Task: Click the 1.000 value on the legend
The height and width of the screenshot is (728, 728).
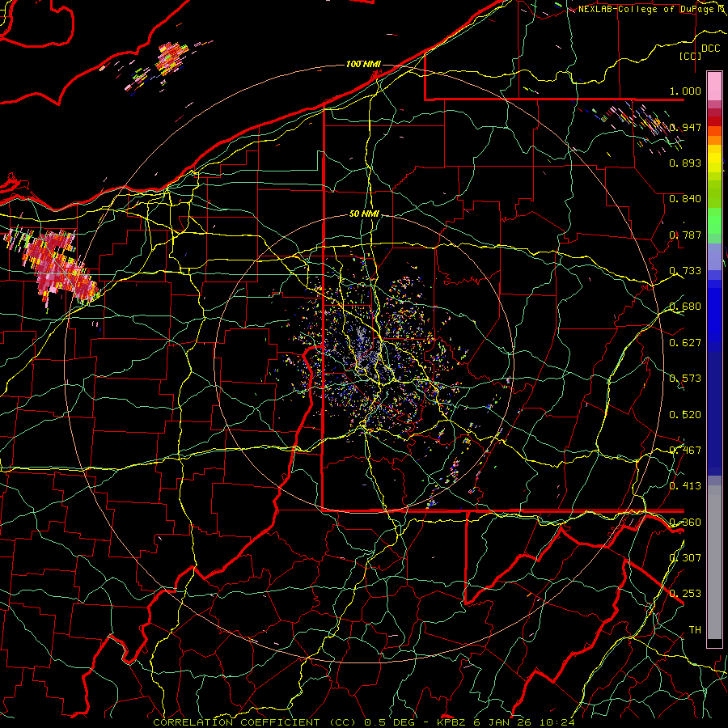Action: pos(685,91)
